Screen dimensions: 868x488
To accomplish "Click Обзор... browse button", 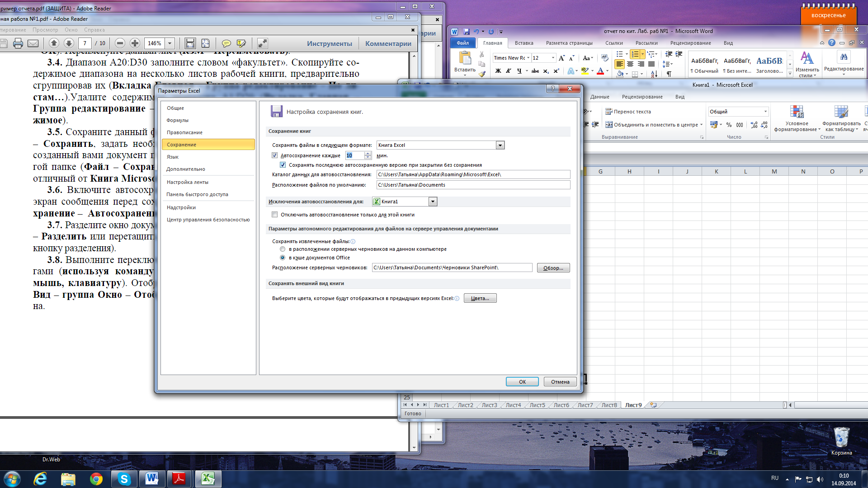I will tap(553, 268).
